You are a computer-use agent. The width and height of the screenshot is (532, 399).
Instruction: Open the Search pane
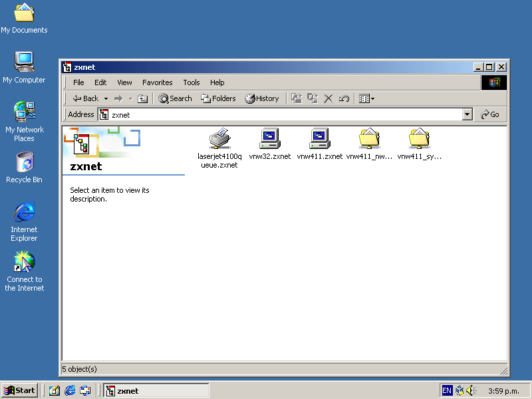tap(175, 98)
